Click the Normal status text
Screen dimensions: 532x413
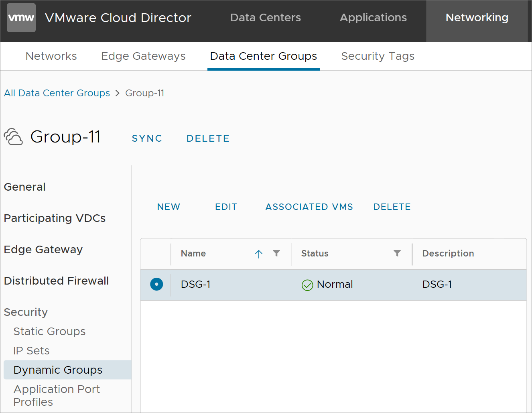click(335, 285)
